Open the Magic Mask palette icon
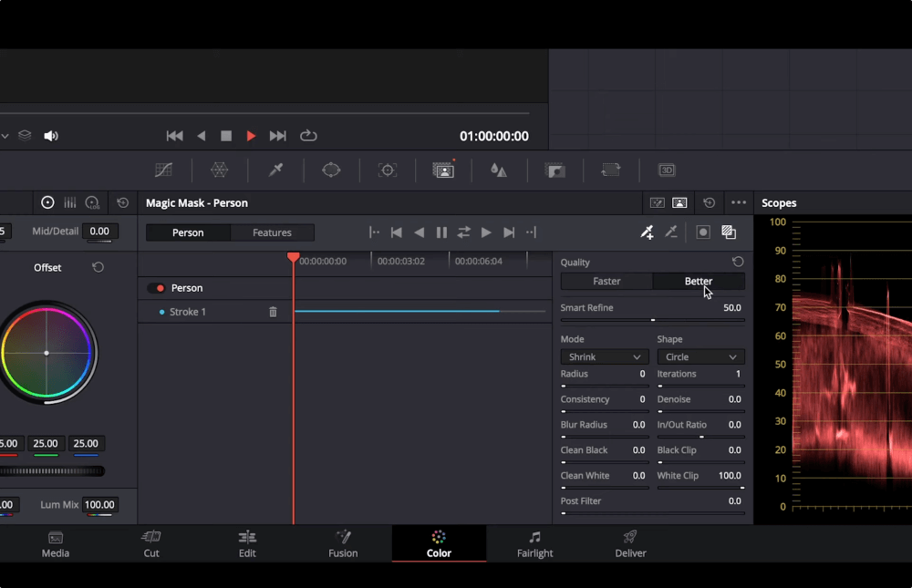912x588 pixels. coord(443,170)
